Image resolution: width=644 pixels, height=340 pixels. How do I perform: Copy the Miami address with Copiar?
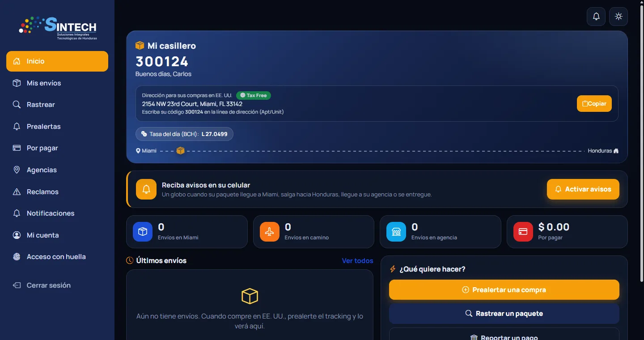click(x=594, y=104)
